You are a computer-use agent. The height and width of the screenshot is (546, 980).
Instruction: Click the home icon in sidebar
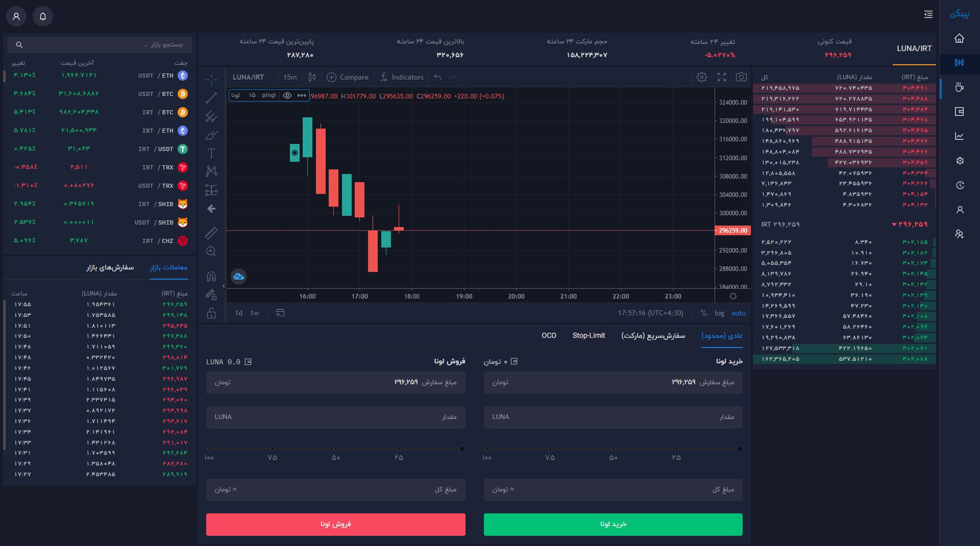(x=959, y=38)
